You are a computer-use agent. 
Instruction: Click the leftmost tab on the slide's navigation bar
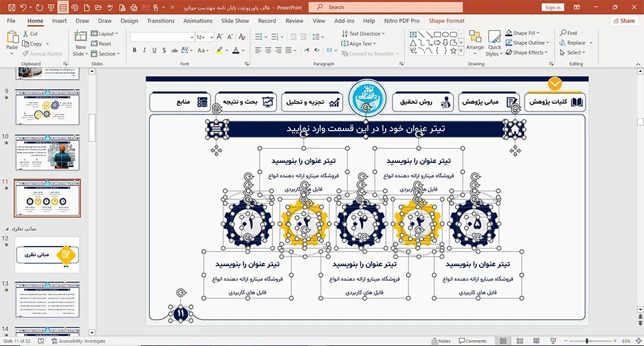point(180,102)
